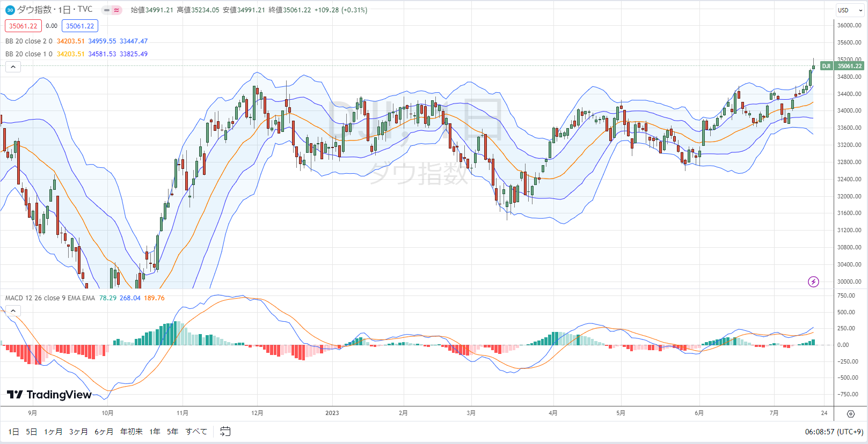This screenshot has width=868, height=444.
Task: Click the clock time 06:08:57 (UTC+9)
Action: click(x=834, y=432)
